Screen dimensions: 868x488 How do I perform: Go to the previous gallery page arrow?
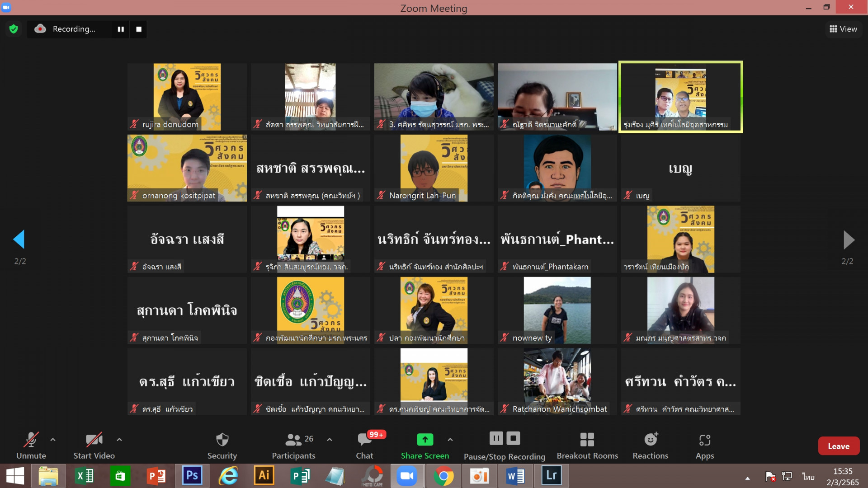(19, 239)
